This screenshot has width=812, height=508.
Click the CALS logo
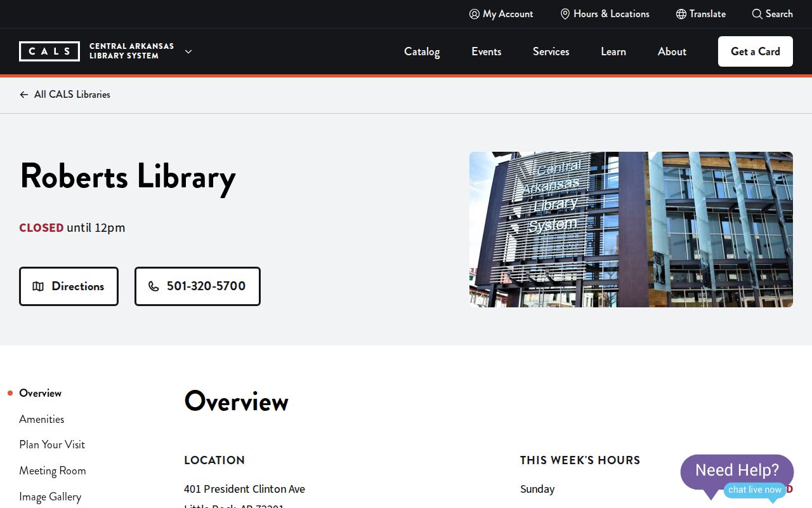pyautogui.click(x=49, y=51)
